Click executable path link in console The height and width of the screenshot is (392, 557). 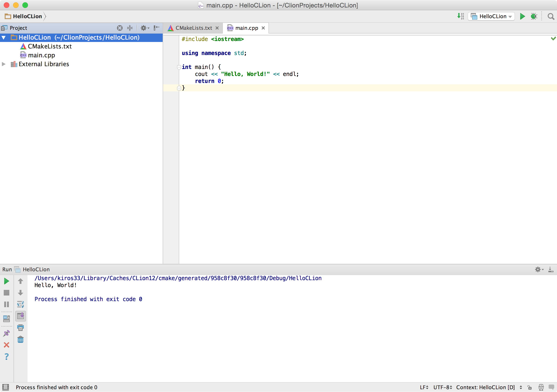178,278
